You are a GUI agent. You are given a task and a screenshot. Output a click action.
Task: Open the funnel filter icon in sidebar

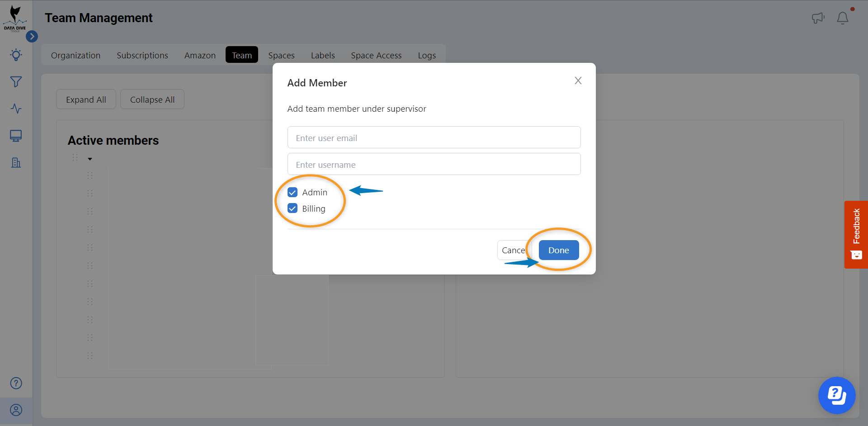pos(16,82)
